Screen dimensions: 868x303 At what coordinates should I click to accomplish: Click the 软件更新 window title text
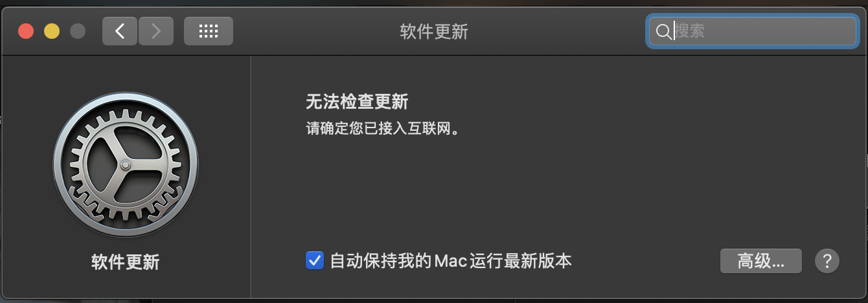point(434,32)
